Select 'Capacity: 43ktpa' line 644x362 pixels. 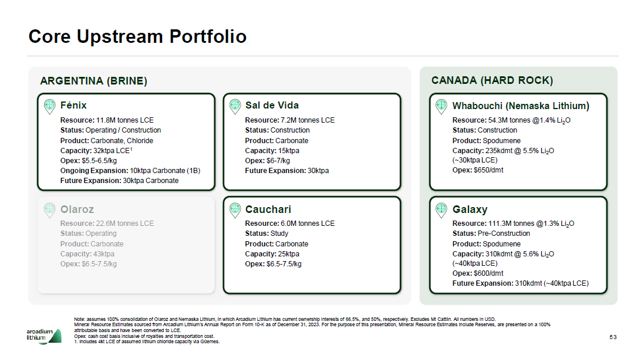[87, 254]
